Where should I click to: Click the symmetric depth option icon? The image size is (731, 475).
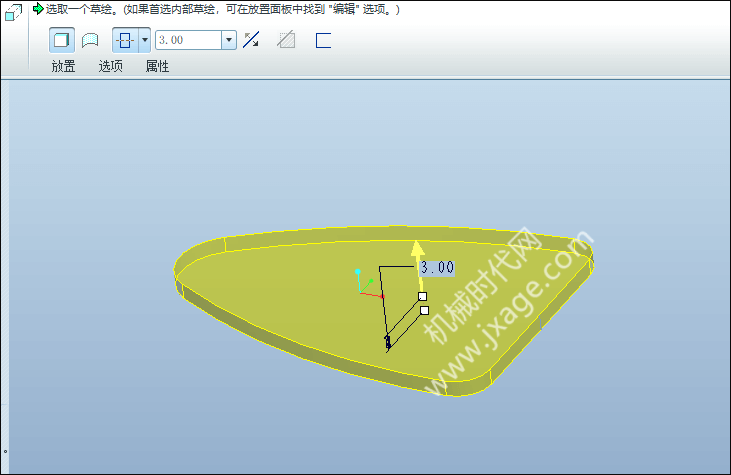click(x=125, y=40)
